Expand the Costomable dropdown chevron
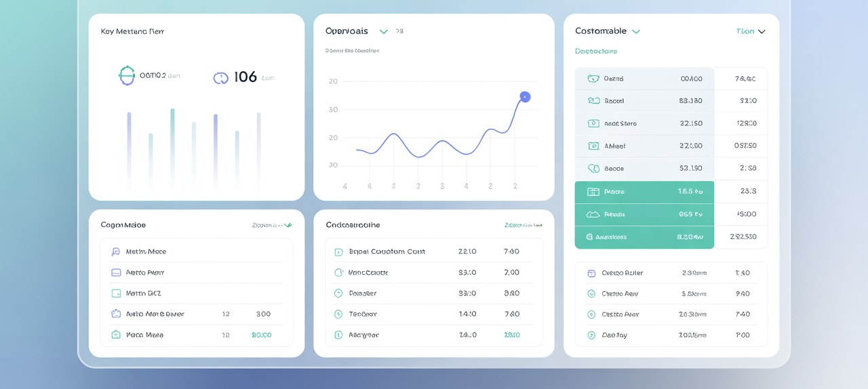This screenshot has width=868, height=389. [636, 31]
